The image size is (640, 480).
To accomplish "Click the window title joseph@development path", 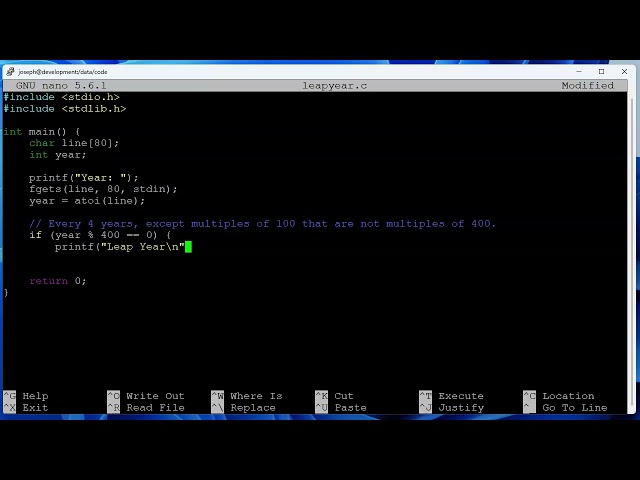I will coord(63,72).
